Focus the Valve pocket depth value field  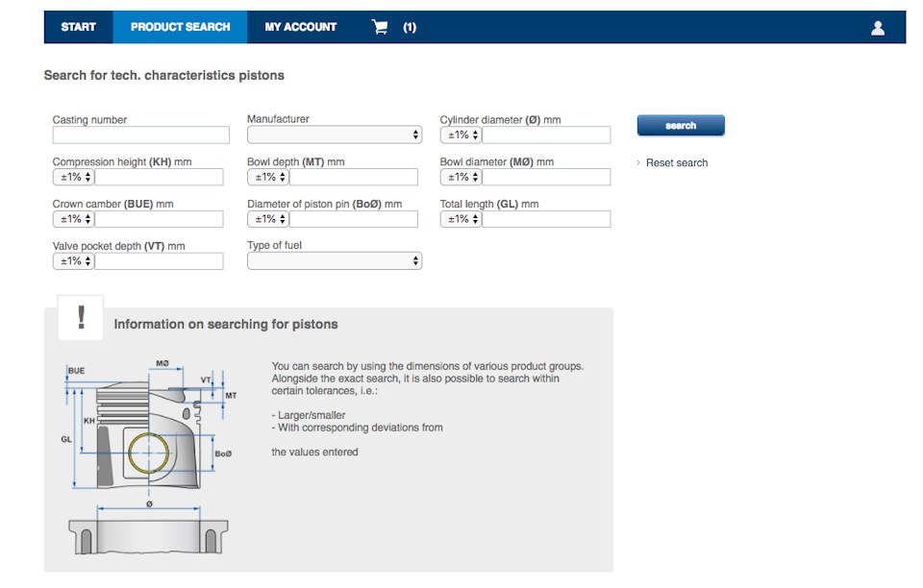click(159, 261)
